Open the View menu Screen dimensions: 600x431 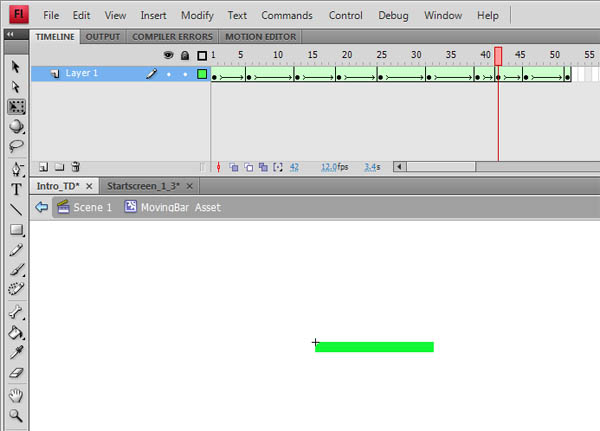(115, 15)
